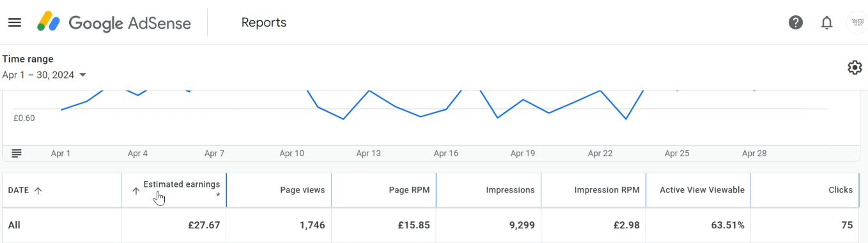
Task: Sort by Page views column
Action: point(302,190)
